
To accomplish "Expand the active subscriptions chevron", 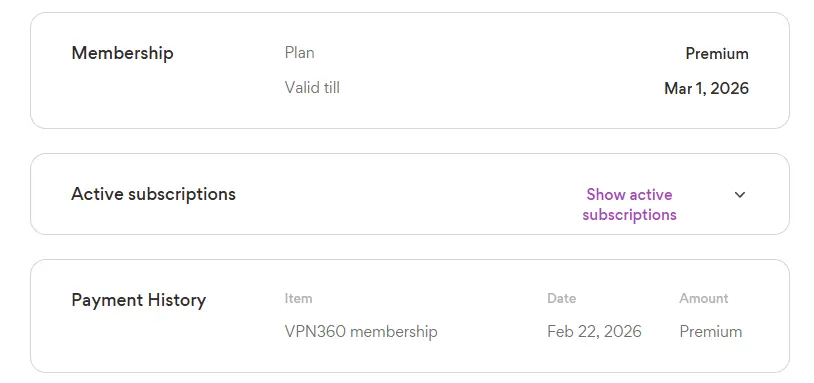I will pyautogui.click(x=740, y=195).
